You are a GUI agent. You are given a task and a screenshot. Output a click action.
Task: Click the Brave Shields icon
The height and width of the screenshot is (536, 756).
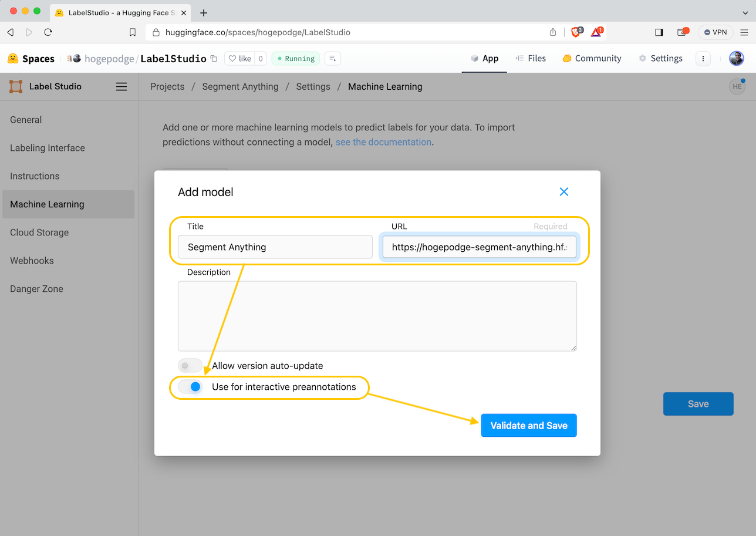576,32
